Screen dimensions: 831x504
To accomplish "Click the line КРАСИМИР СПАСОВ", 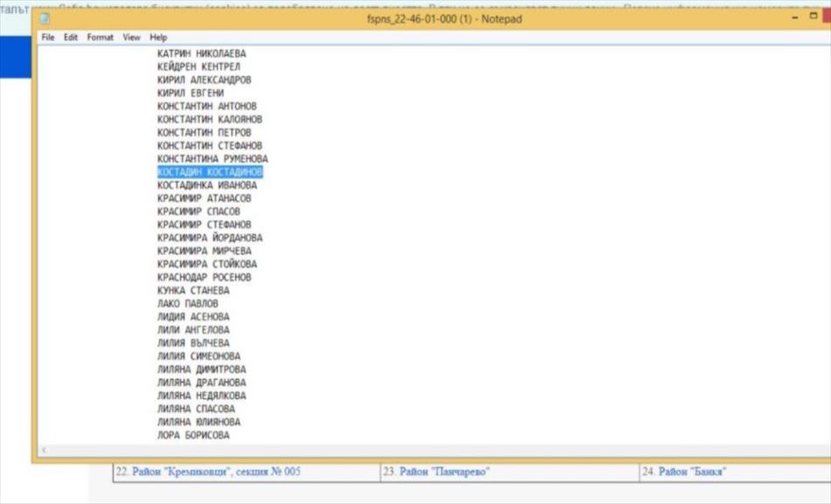I will coord(198,211).
